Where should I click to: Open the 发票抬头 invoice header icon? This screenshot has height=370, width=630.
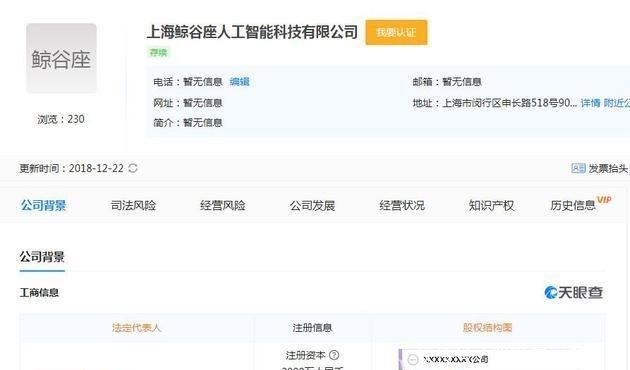(x=578, y=168)
